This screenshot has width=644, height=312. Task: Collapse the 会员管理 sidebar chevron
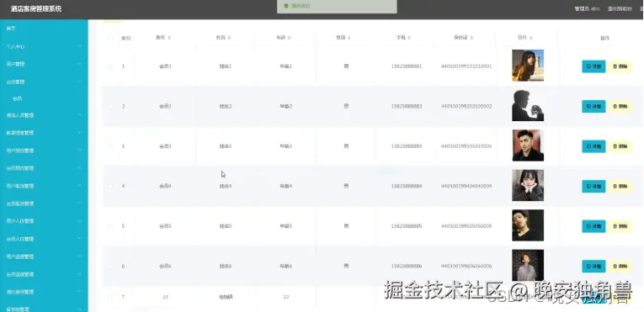(79, 82)
